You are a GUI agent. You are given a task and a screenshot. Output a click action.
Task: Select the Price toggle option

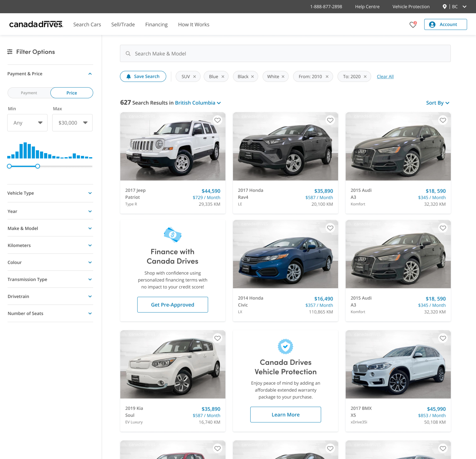pyautogui.click(x=72, y=93)
